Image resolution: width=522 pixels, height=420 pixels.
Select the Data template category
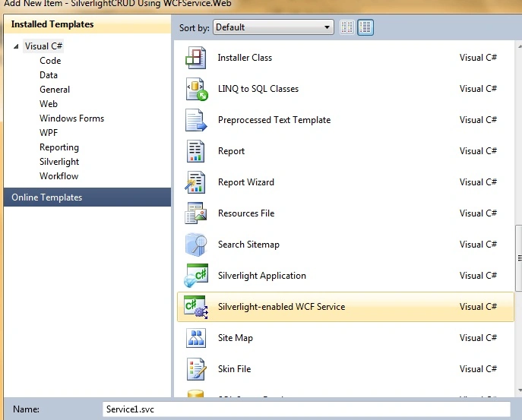coord(49,75)
